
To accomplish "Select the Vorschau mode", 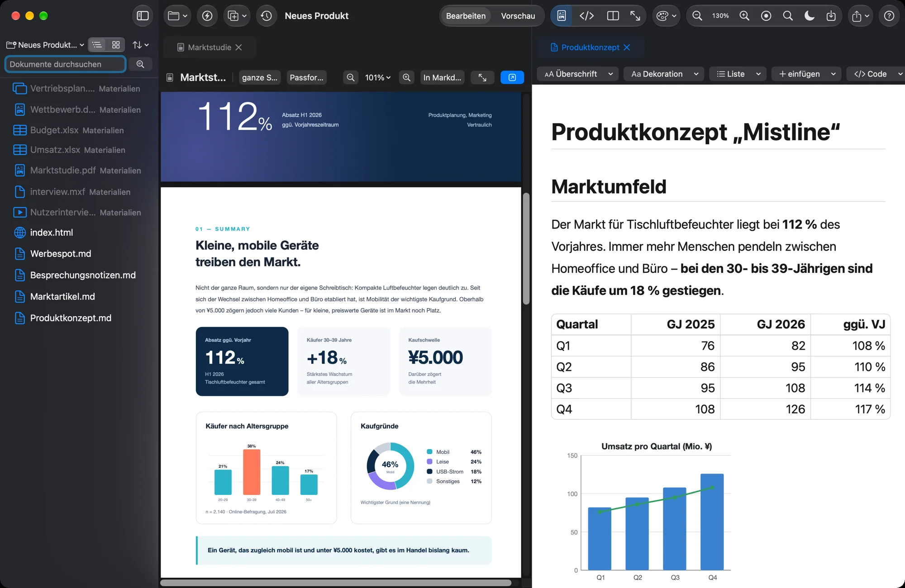I will (518, 16).
